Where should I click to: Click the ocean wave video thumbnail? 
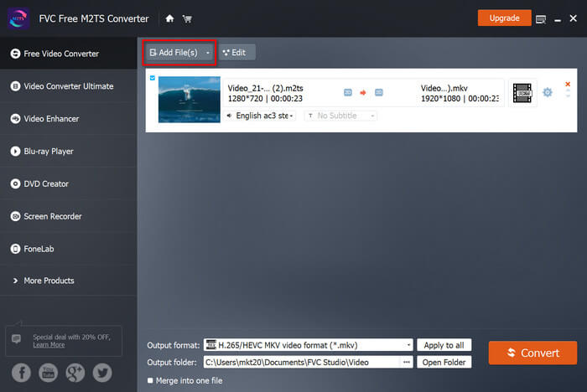(190, 100)
